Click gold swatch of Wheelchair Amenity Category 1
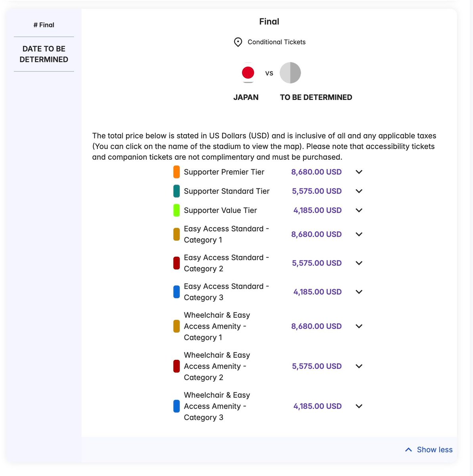This screenshot has height=476, width=473. [x=176, y=326]
